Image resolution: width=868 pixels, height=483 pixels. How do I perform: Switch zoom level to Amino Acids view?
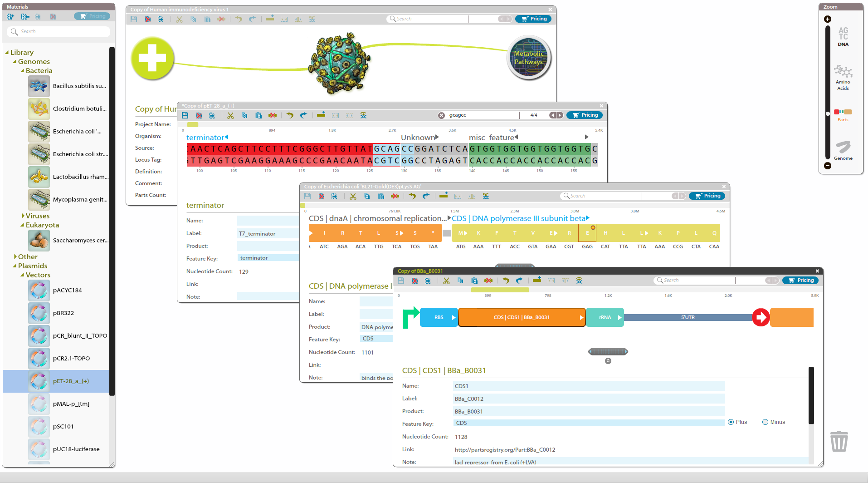[x=843, y=78]
